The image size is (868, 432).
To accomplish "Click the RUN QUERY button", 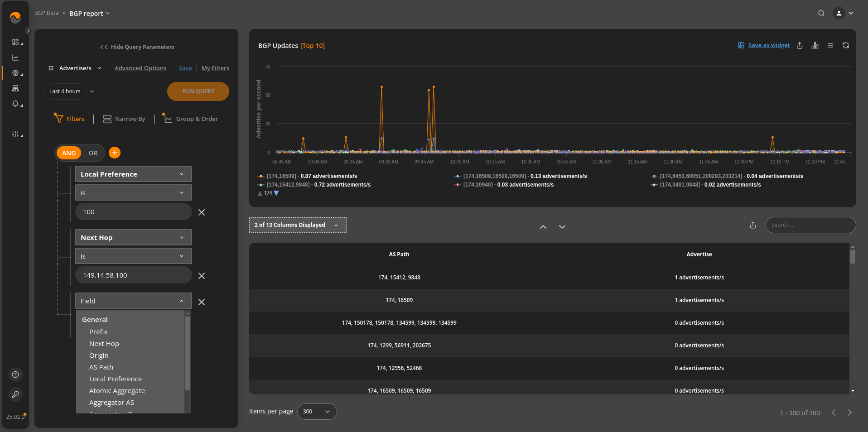I will [x=198, y=91].
